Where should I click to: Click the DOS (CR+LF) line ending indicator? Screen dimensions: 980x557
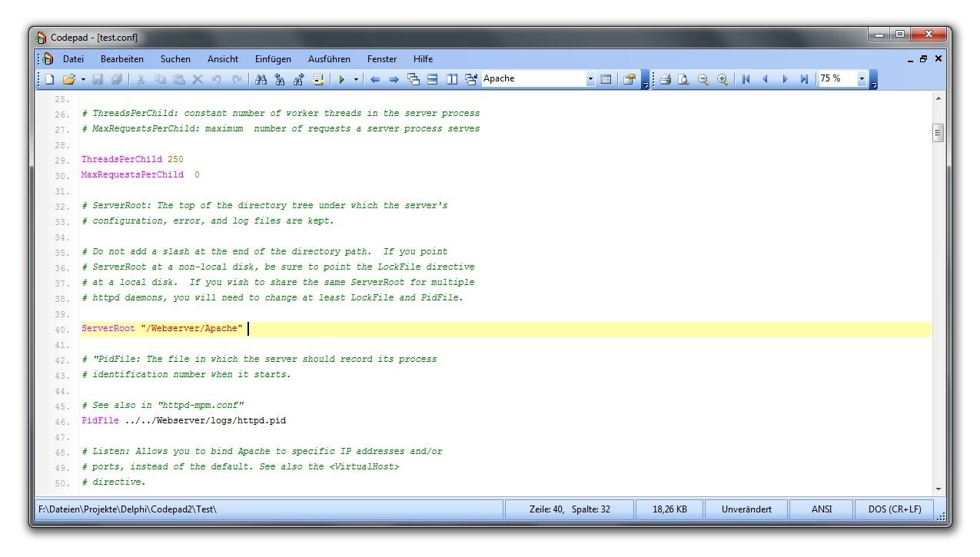coord(894,509)
